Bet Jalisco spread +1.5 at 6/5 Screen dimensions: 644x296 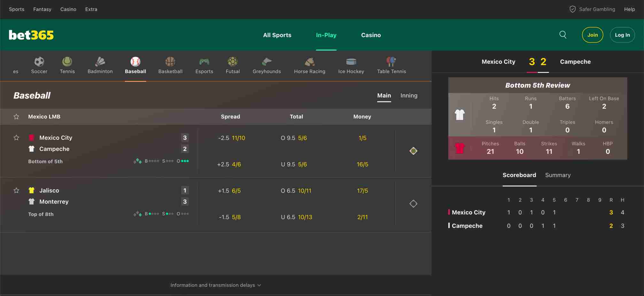(x=229, y=191)
